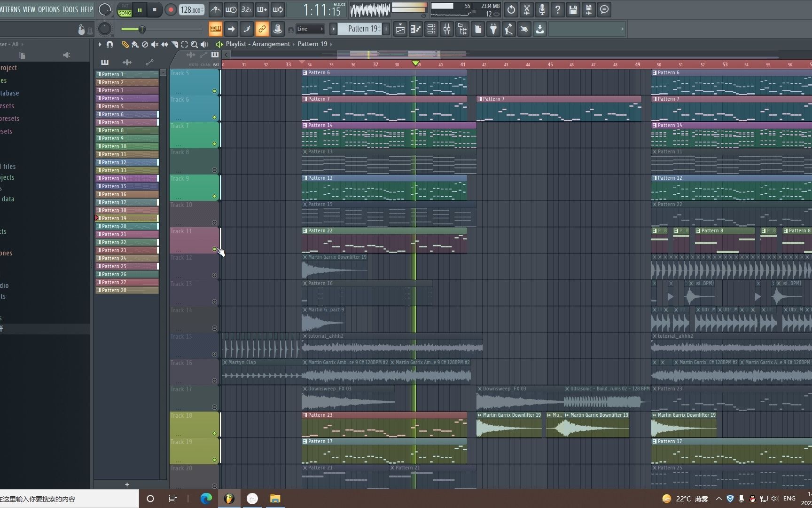Open the Line snap dropdown
The height and width of the screenshot is (508, 812).
[310, 29]
